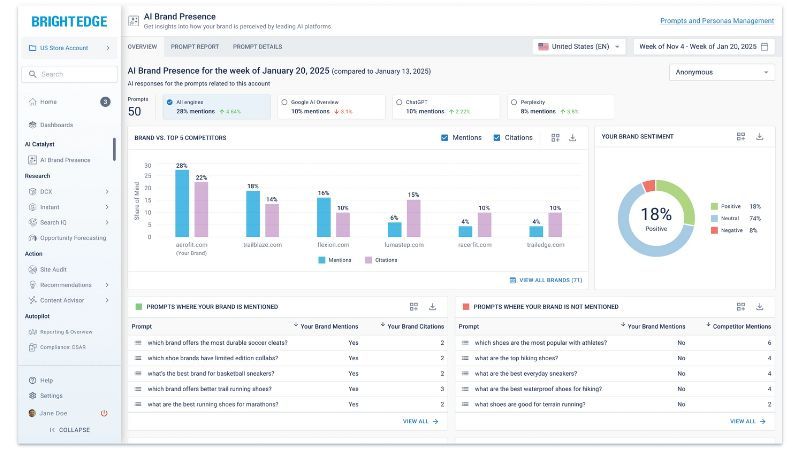Viewport: 800px width, 450px height.
Task: Click View All Brands (71) link
Action: tap(546, 280)
